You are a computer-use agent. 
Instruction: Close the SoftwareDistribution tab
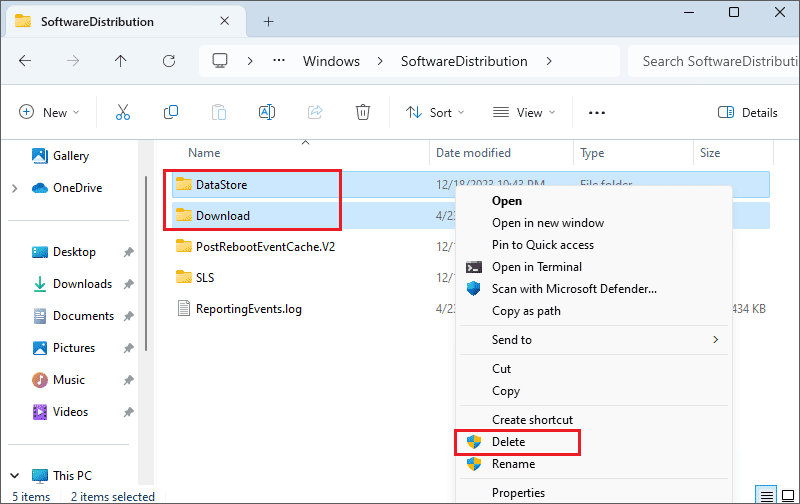pos(224,21)
